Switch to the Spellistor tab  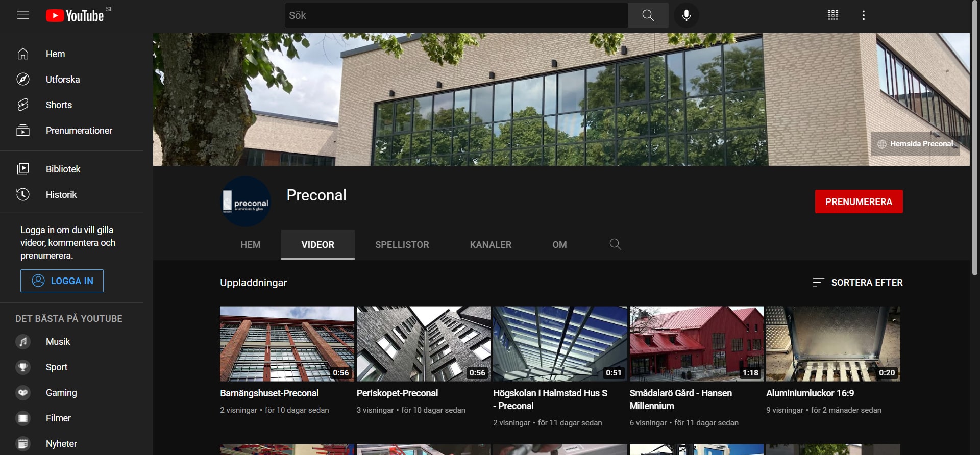pyautogui.click(x=402, y=245)
